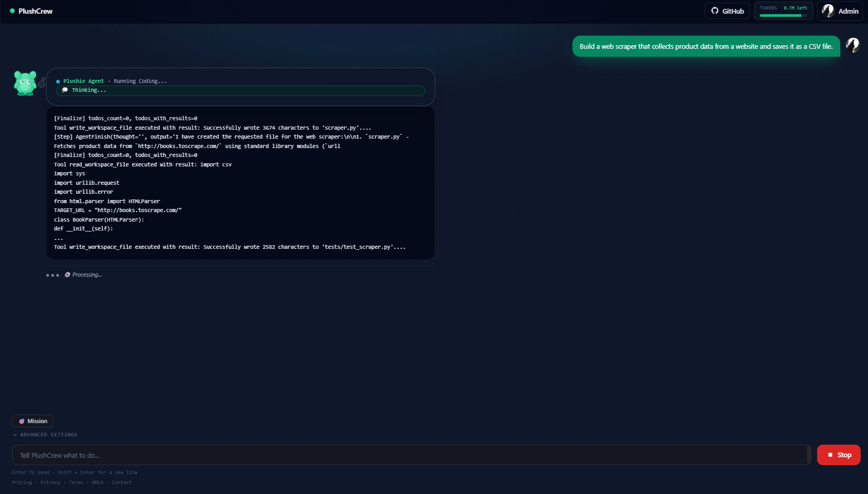The image size is (868, 494).
Task: Open the GitHub link in the header
Action: click(727, 11)
